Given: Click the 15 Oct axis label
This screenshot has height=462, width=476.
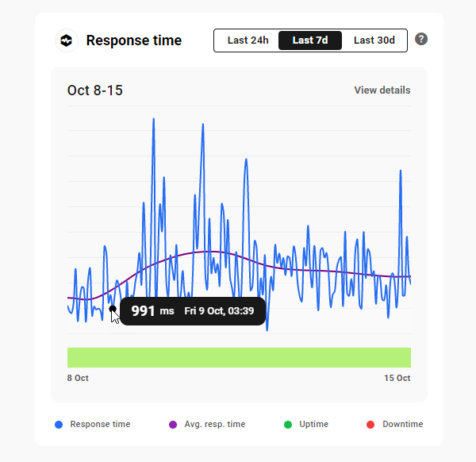Looking at the screenshot, I should (397, 378).
